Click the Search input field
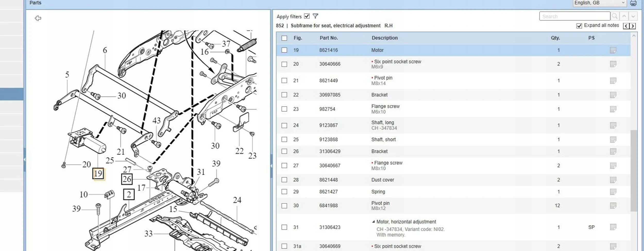This screenshot has height=251, width=644. (x=575, y=16)
